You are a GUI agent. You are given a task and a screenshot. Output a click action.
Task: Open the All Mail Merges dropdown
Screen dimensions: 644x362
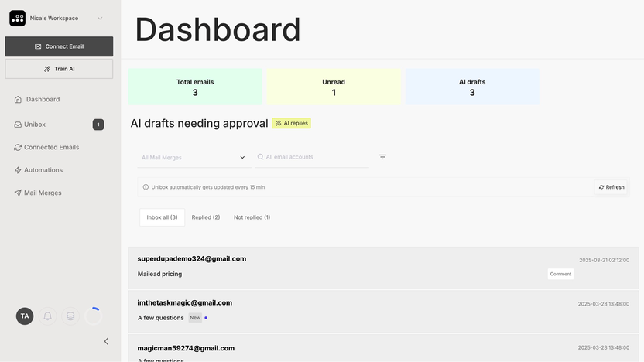point(194,158)
